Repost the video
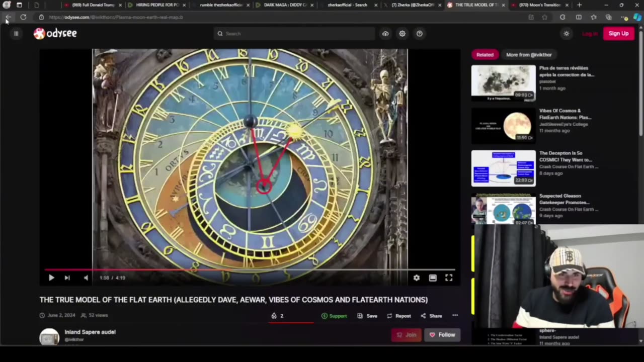 (398, 316)
